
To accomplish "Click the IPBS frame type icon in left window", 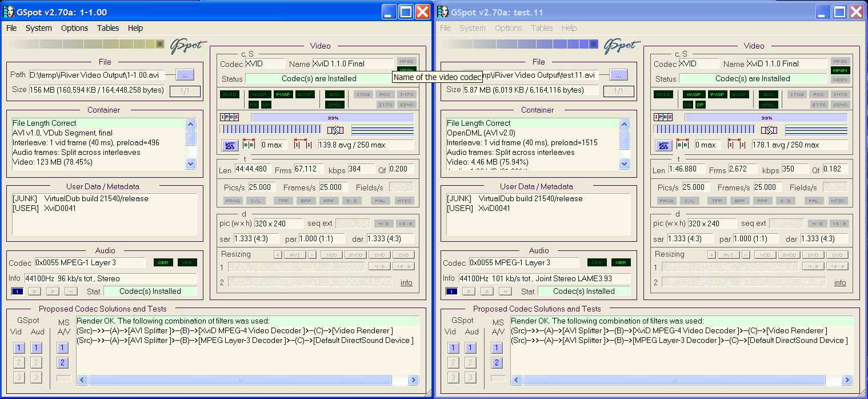I will pyautogui.click(x=230, y=117).
